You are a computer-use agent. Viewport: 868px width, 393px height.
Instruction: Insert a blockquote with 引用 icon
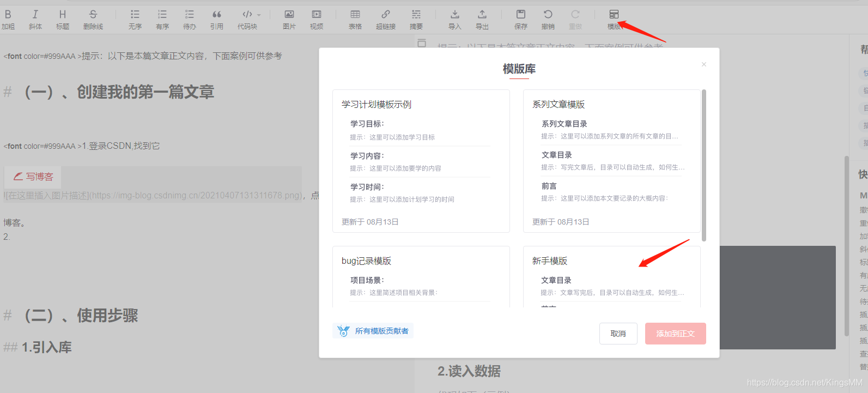coord(217,19)
